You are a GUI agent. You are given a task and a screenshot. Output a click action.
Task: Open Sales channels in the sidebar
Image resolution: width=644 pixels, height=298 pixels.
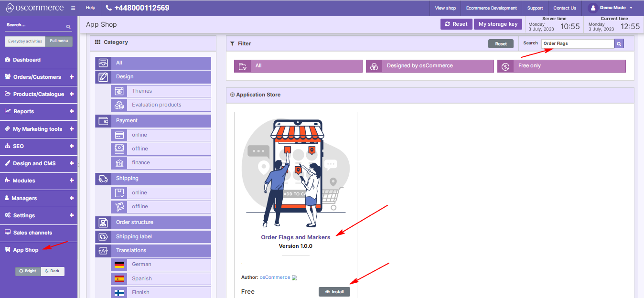(x=39, y=233)
